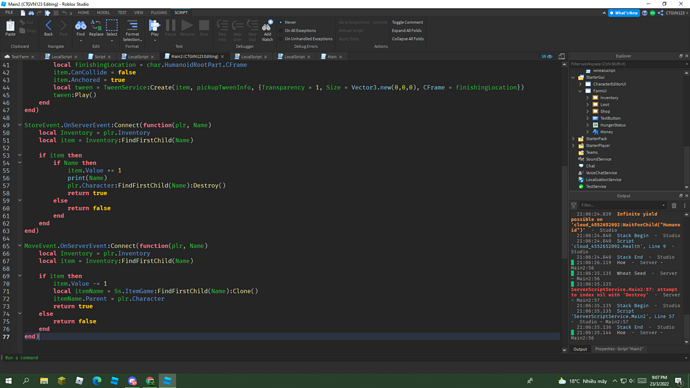Viewport: 690px width, 388px height.
Task: Clear the output with trash icon
Action: (x=674, y=205)
